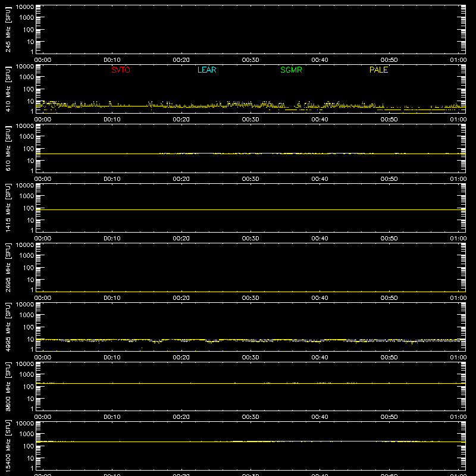Click the 10000 tick label on the 15400 MHz plot
476x476 pixels.
pyautogui.click(x=25, y=424)
